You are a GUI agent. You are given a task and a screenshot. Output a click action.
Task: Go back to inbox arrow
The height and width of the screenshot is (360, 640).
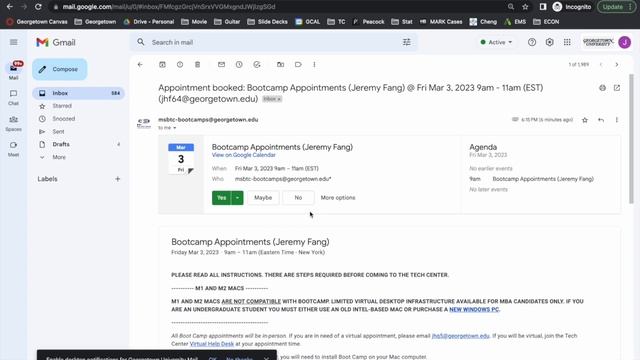click(x=140, y=64)
